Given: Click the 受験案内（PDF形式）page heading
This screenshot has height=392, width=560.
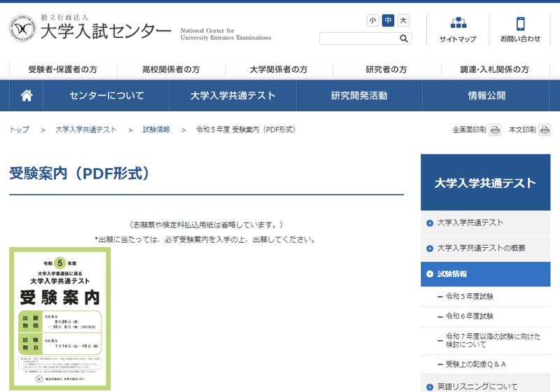Looking at the screenshot, I should [80, 174].
